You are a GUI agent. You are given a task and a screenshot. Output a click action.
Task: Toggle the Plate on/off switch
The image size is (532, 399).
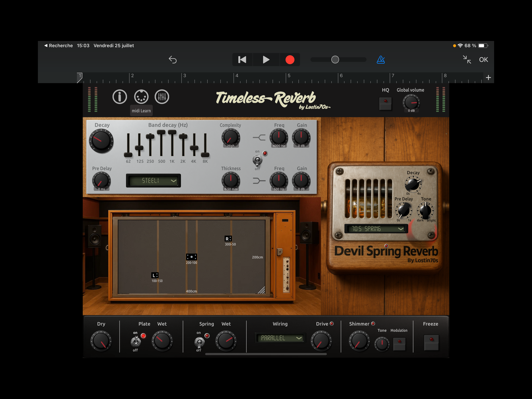click(136, 341)
